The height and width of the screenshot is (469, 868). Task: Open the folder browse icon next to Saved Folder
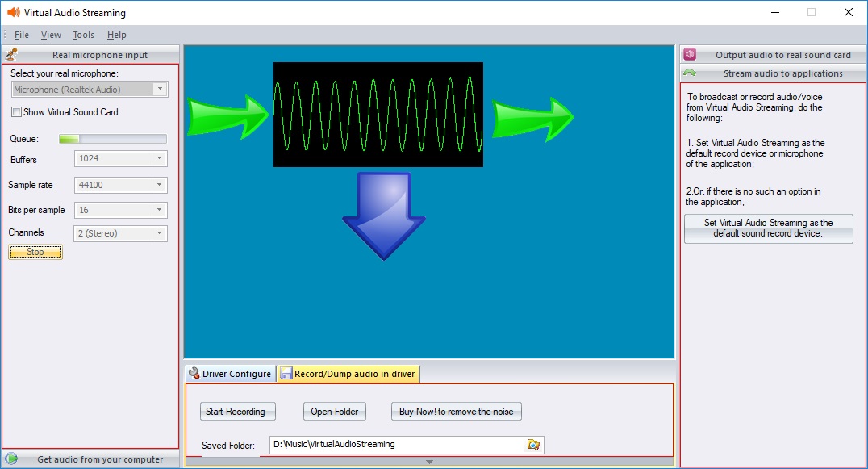(x=532, y=444)
